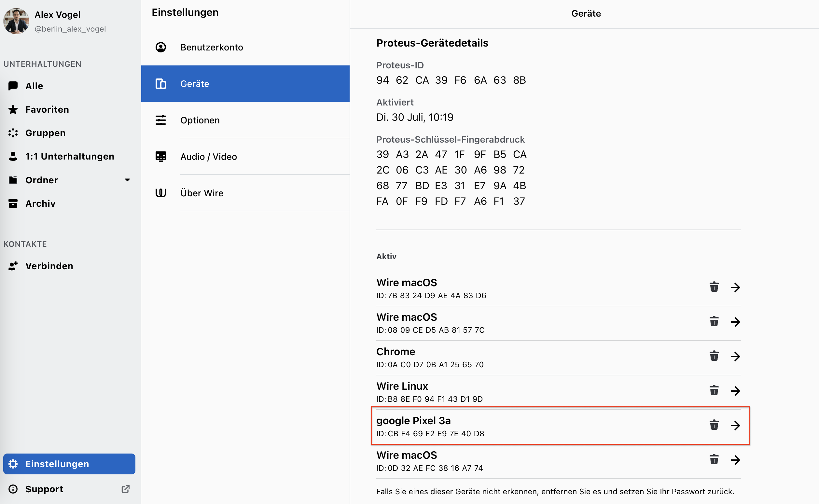The height and width of the screenshot is (504, 819).
Task: Click the Optionen sliders icon
Action: point(160,120)
